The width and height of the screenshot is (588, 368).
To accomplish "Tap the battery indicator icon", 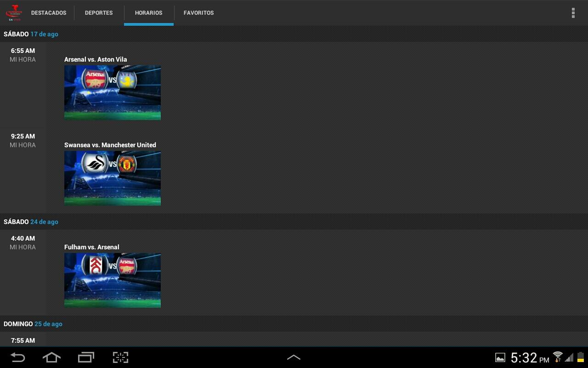I will pos(581,357).
